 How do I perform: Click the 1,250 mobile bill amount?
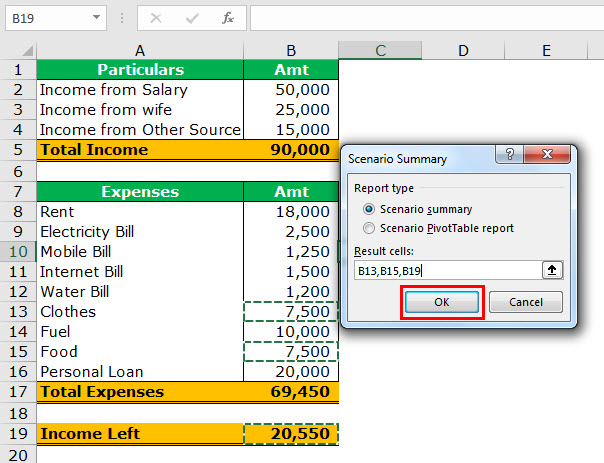pyautogui.click(x=291, y=252)
